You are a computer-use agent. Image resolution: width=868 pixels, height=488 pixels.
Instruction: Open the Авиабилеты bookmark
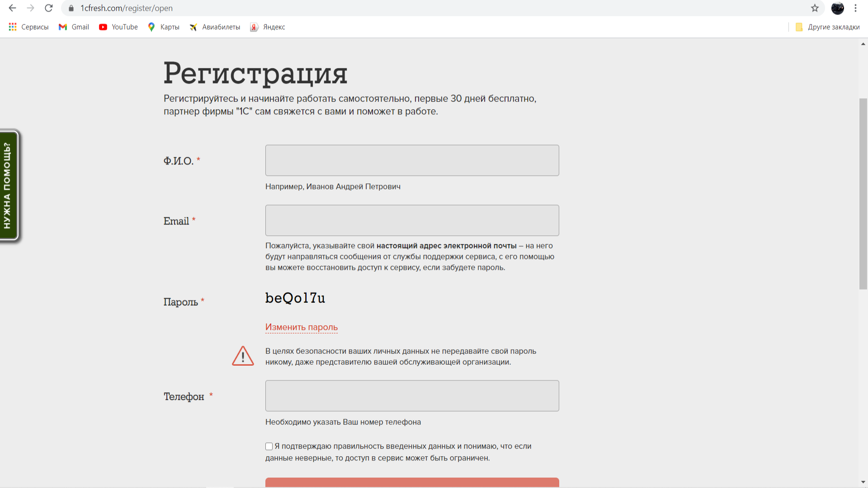[x=215, y=27]
